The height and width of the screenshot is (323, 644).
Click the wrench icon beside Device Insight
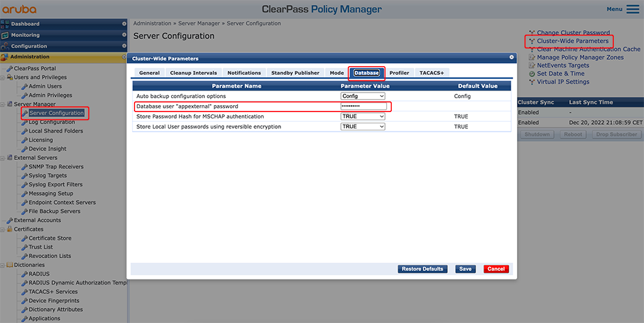coord(25,149)
